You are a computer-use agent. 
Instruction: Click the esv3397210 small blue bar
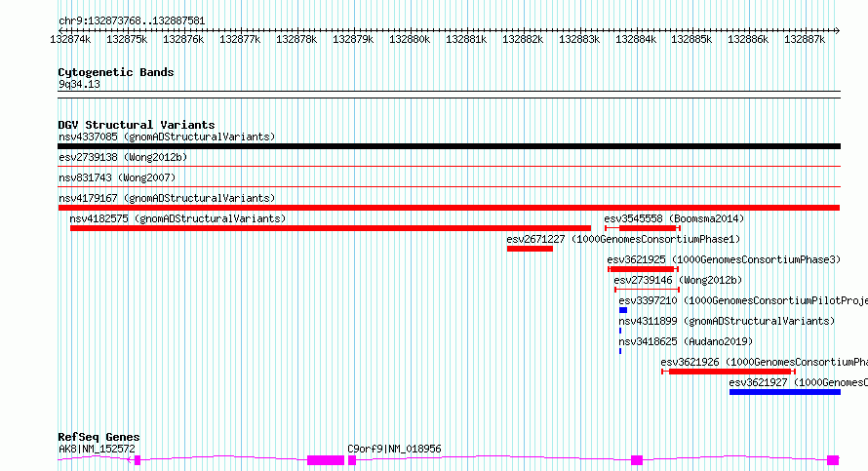coord(623,310)
